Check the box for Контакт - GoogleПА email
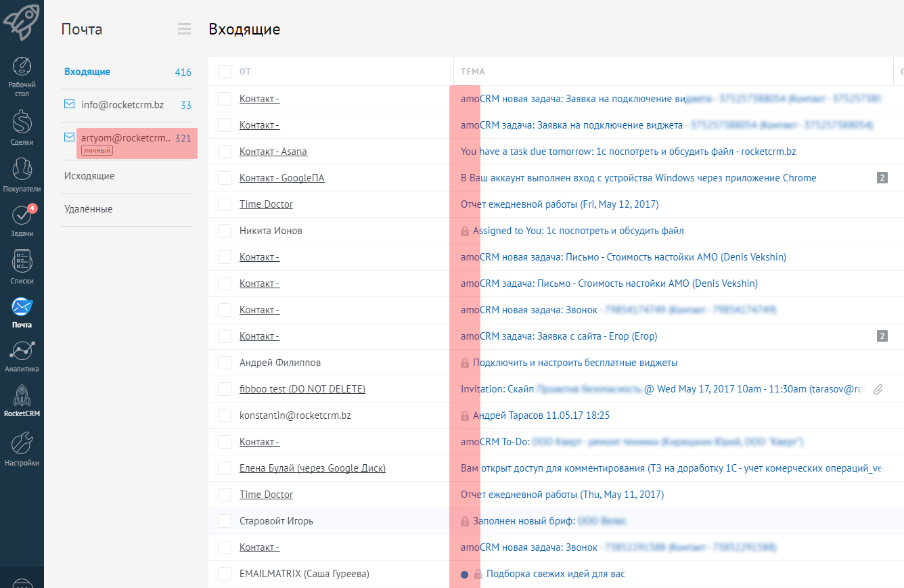 [225, 178]
